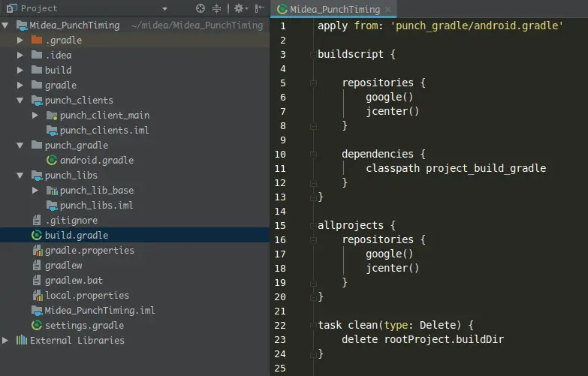Viewport: 588px width, 376px height.
Task: Click the orange .gradle folder icon
Action: (37, 40)
